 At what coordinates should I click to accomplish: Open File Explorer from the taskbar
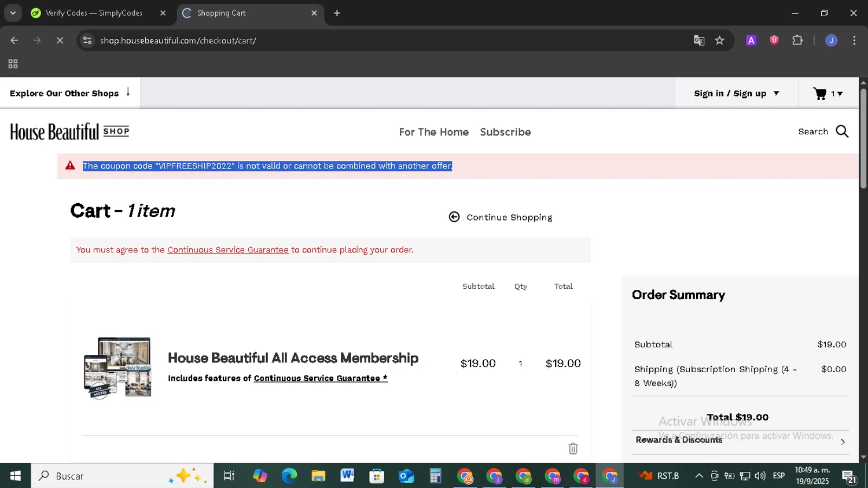point(318,476)
